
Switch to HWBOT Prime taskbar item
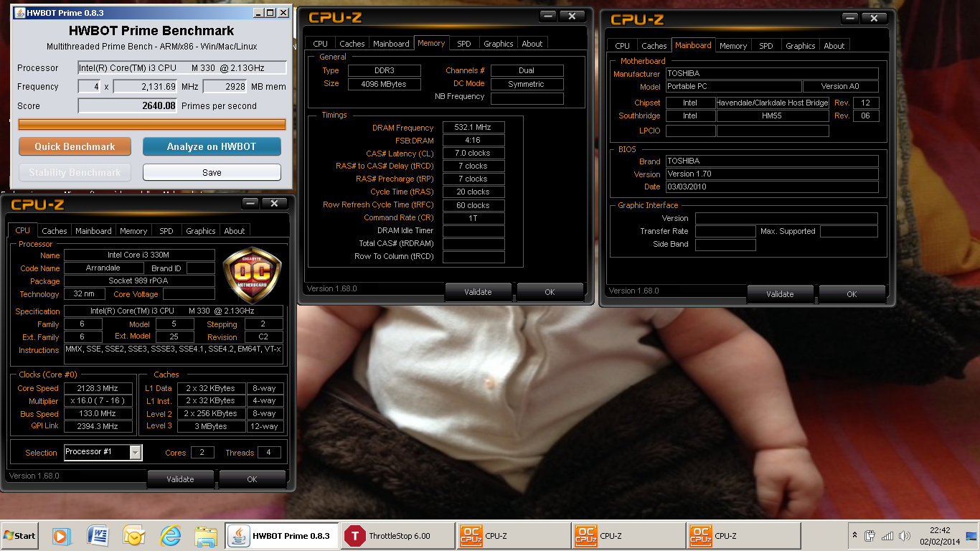pyautogui.click(x=282, y=536)
